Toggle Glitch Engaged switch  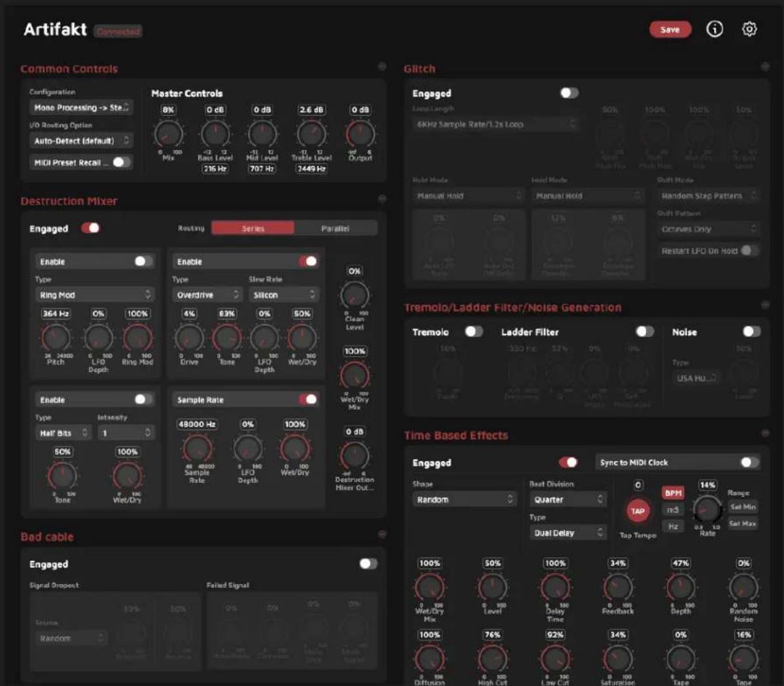click(569, 92)
